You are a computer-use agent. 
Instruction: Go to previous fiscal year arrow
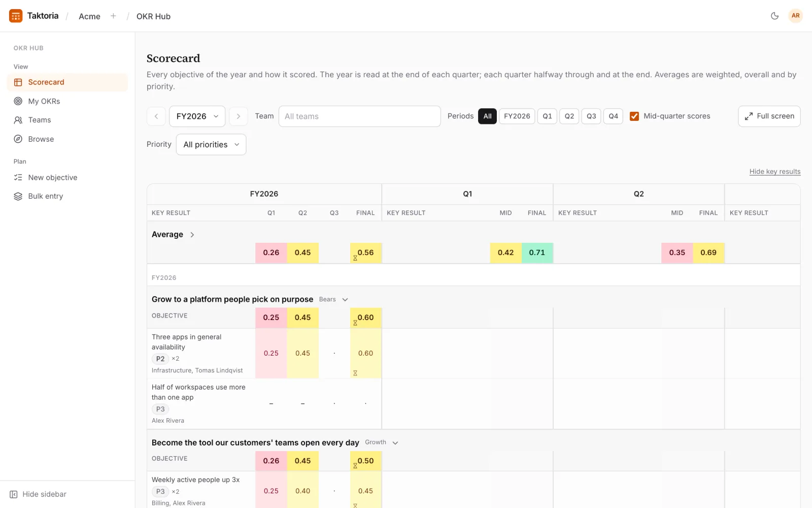(156, 116)
